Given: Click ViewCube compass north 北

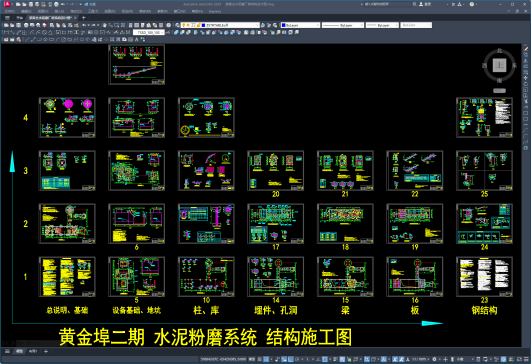Looking at the screenshot, I should click(500, 51).
